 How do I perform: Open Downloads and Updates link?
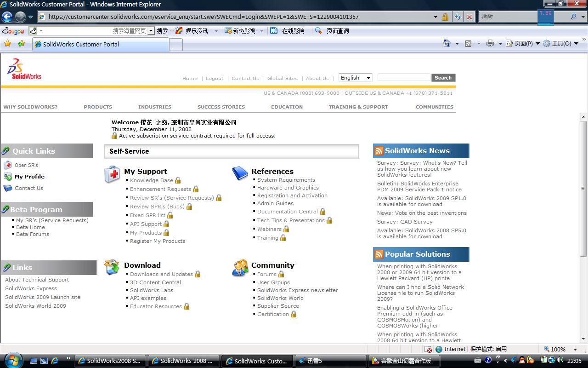(161, 274)
